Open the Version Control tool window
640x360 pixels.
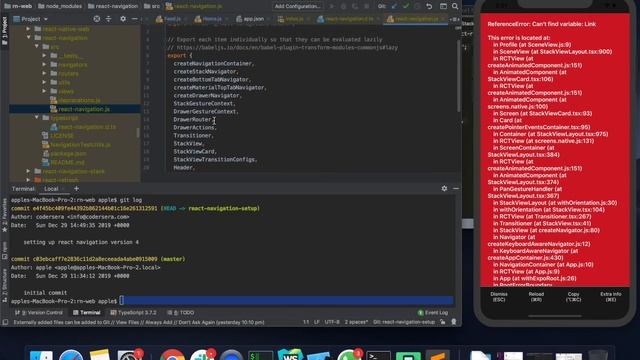pyautogui.click(x=39, y=313)
